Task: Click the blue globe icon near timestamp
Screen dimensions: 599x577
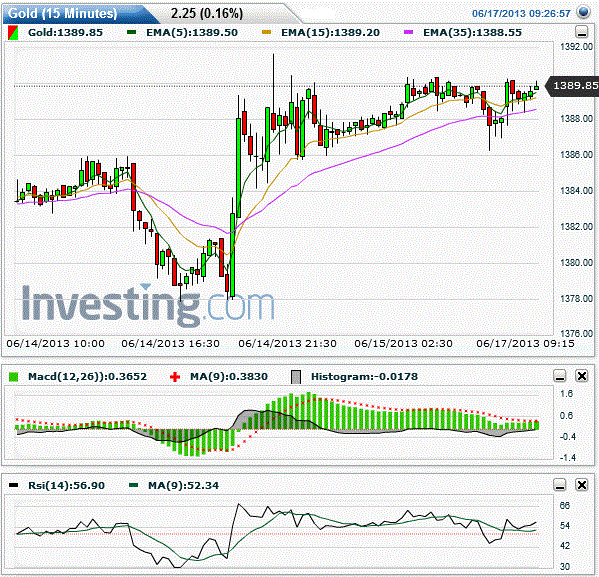Action: [x=584, y=13]
